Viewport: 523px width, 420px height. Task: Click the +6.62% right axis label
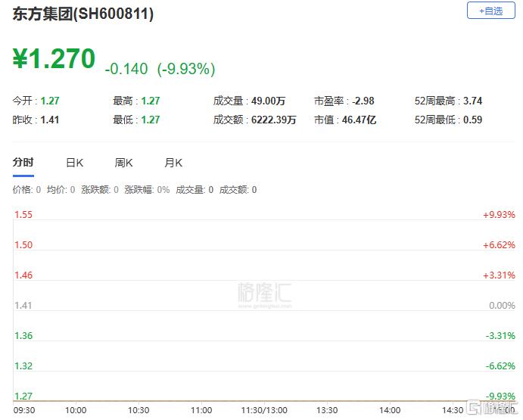[x=499, y=245]
